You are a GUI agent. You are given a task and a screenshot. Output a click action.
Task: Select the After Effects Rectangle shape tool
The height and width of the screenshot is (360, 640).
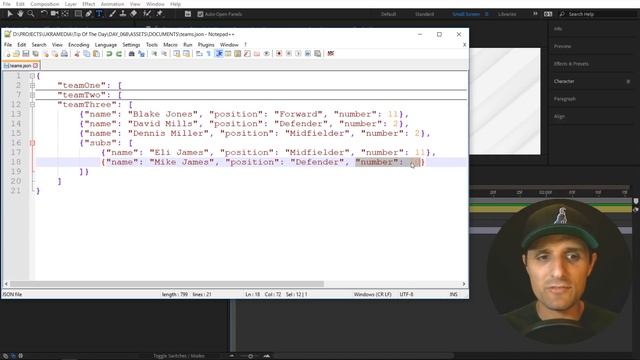click(x=78, y=14)
